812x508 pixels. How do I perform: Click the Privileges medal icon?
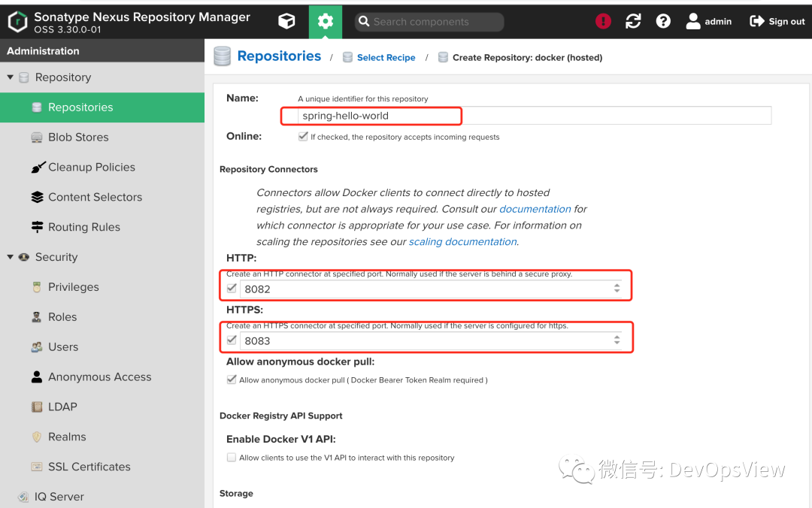click(x=37, y=287)
